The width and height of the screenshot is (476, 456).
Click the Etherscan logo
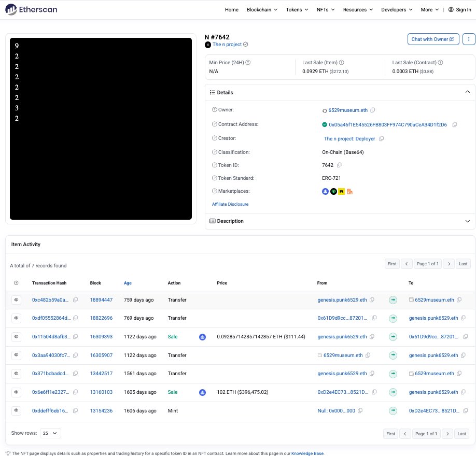pyautogui.click(x=31, y=9)
